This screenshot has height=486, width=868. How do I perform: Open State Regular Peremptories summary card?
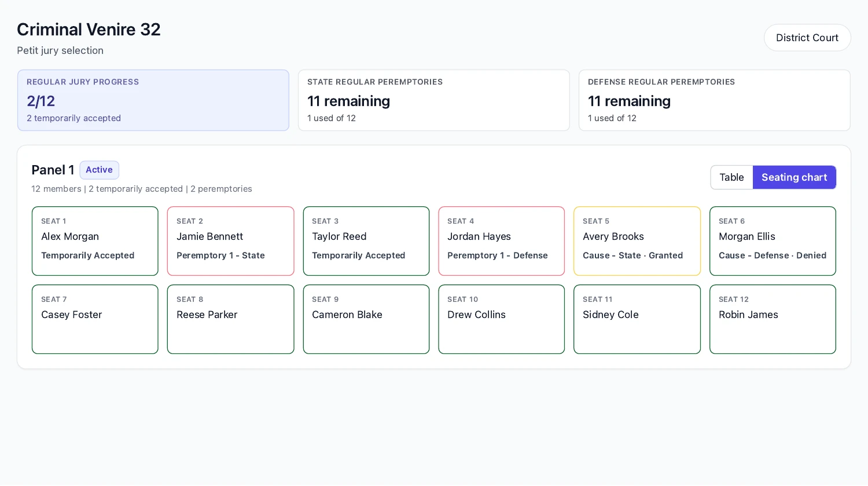pyautogui.click(x=434, y=100)
